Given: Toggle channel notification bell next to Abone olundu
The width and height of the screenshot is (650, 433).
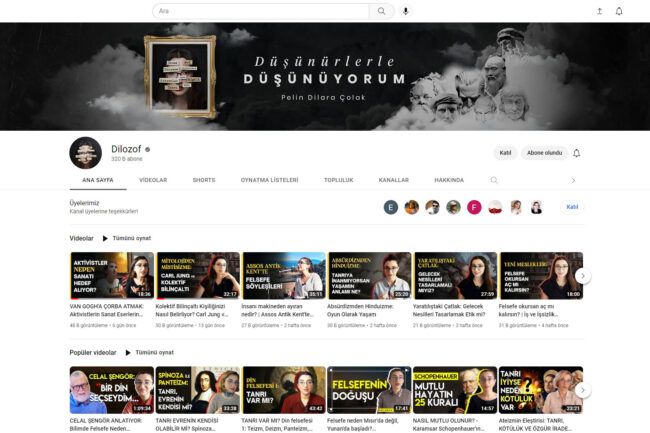Looking at the screenshot, I should (x=576, y=153).
